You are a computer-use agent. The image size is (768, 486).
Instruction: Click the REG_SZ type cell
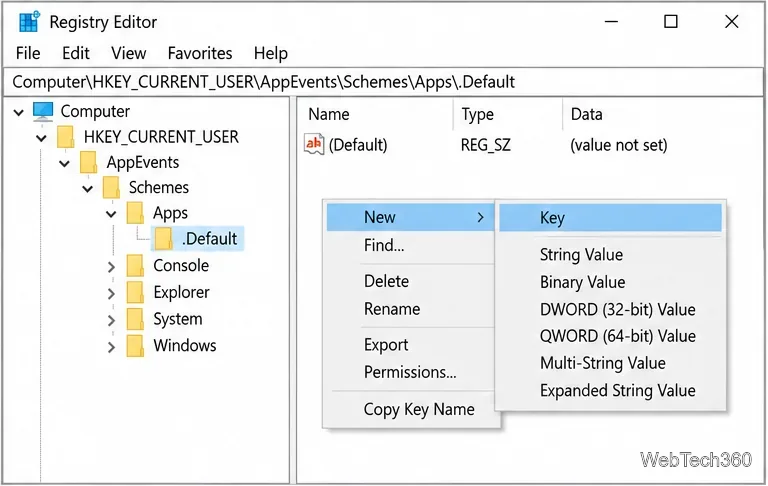pos(485,145)
